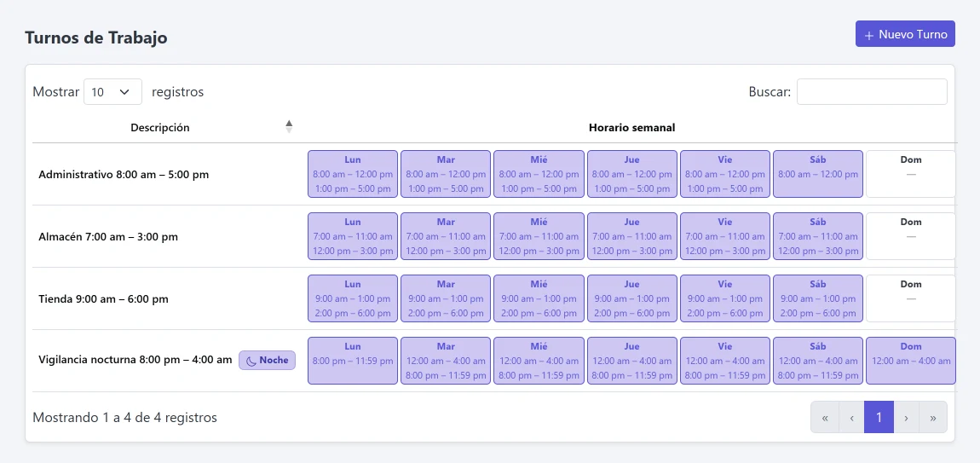
Task: Click the Noche moon badge
Action: [267, 361]
